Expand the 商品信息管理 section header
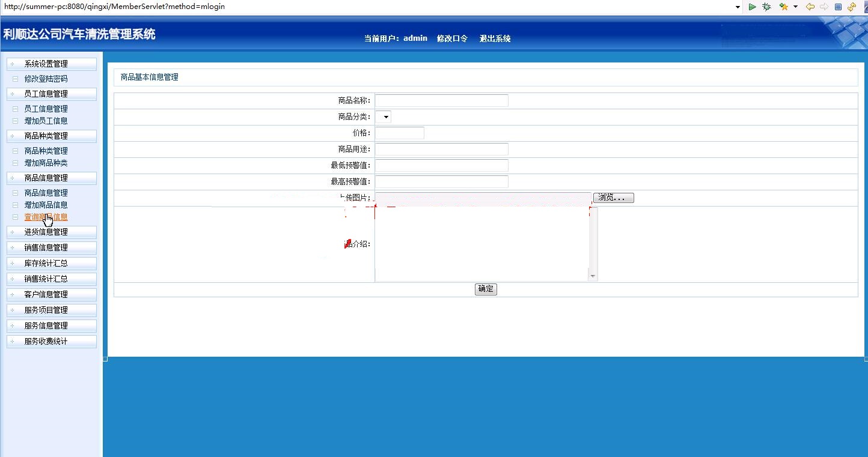This screenshot has height=457, width=868. [51, 178]
